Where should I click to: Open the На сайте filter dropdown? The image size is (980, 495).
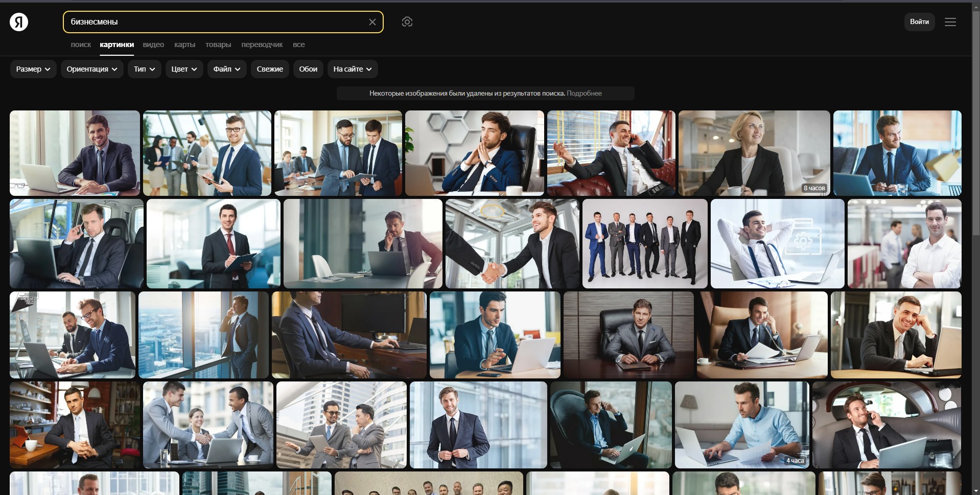tap(353, 69)
